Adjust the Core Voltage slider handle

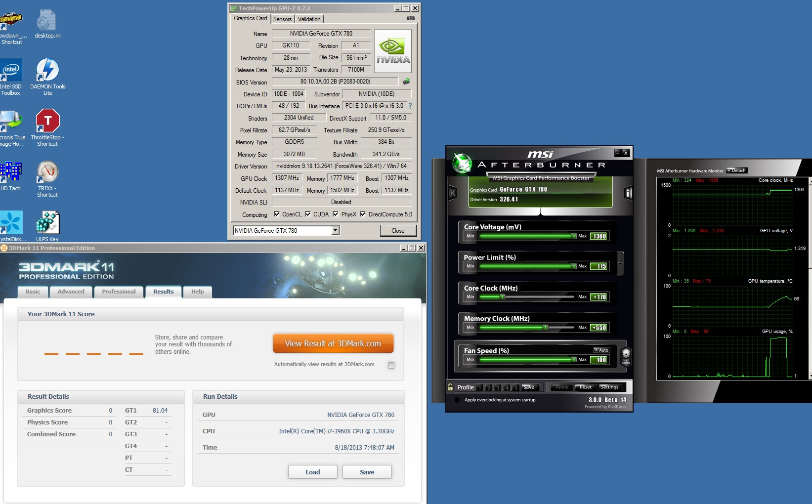pos(574,236)
